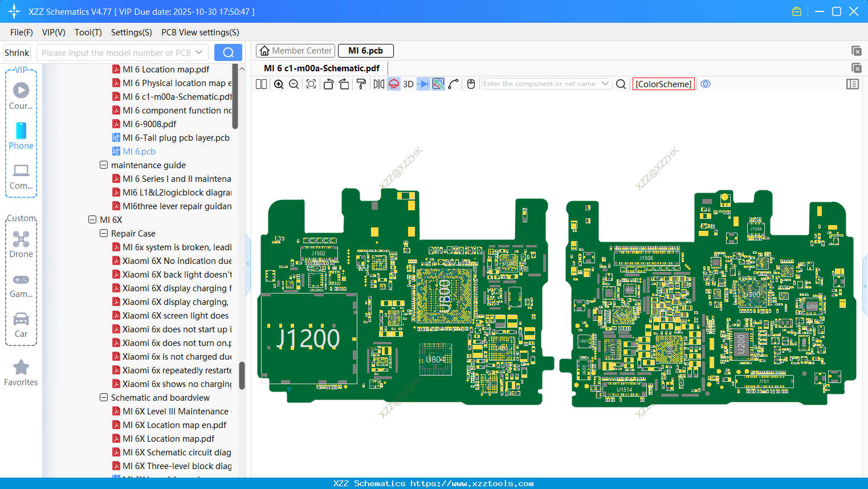Click the fit-to-screen icon

(311, 84)
